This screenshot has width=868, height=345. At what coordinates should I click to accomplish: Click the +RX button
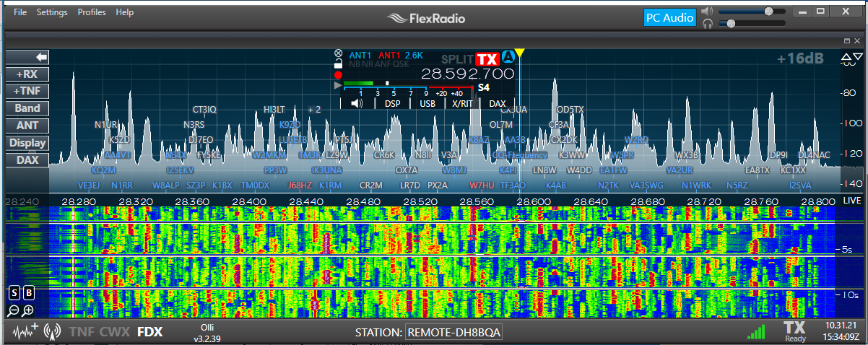point(27,74)
